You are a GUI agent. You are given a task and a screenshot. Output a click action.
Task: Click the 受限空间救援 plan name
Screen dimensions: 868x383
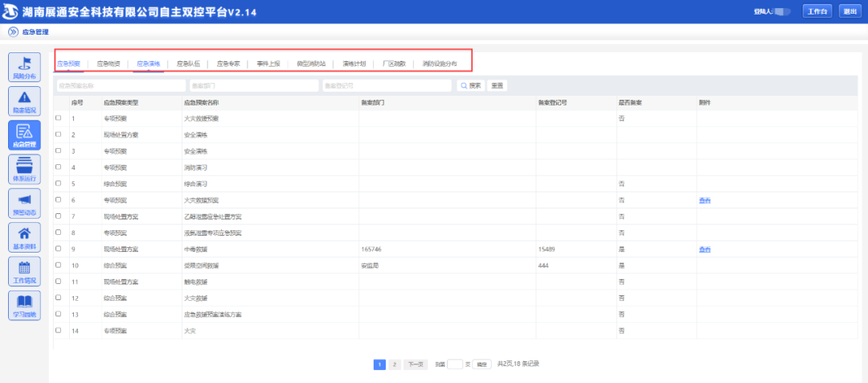point(201,266)
